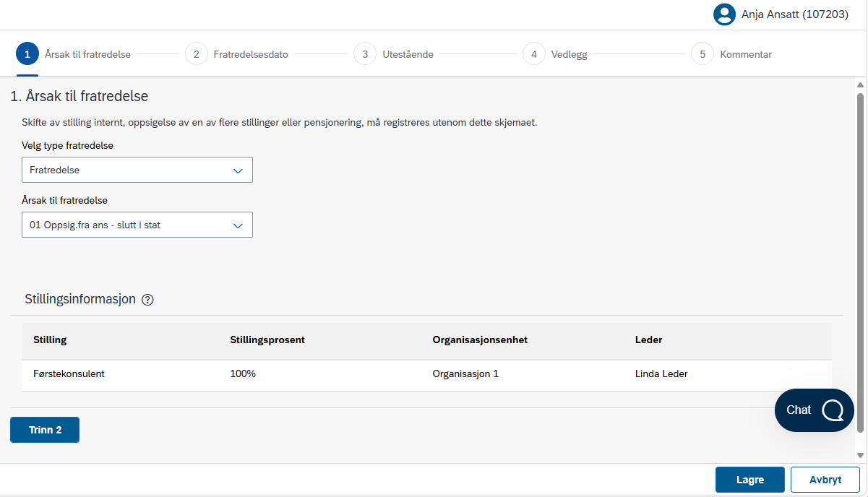Expand the Velg type fratredelse dropdown arrow
Image resolution: width=868 pixels, height=497 pixels.
click(238, 170)
